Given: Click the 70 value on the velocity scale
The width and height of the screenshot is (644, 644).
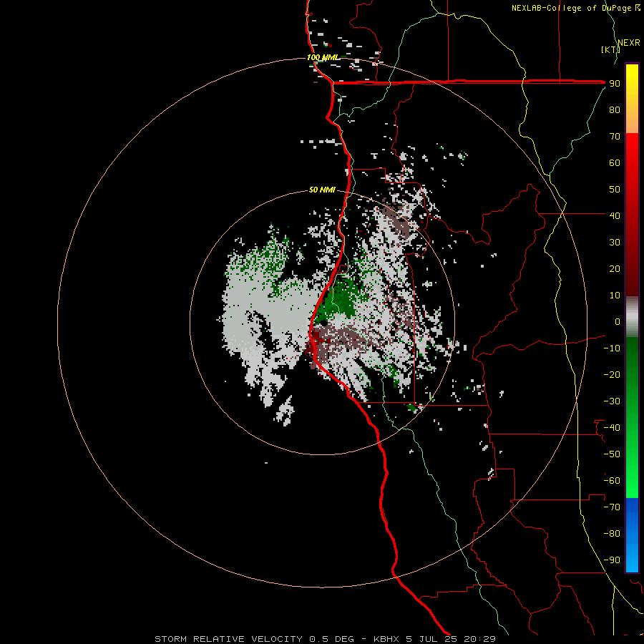Looking at the screenshot, I should tap(615, 137).
